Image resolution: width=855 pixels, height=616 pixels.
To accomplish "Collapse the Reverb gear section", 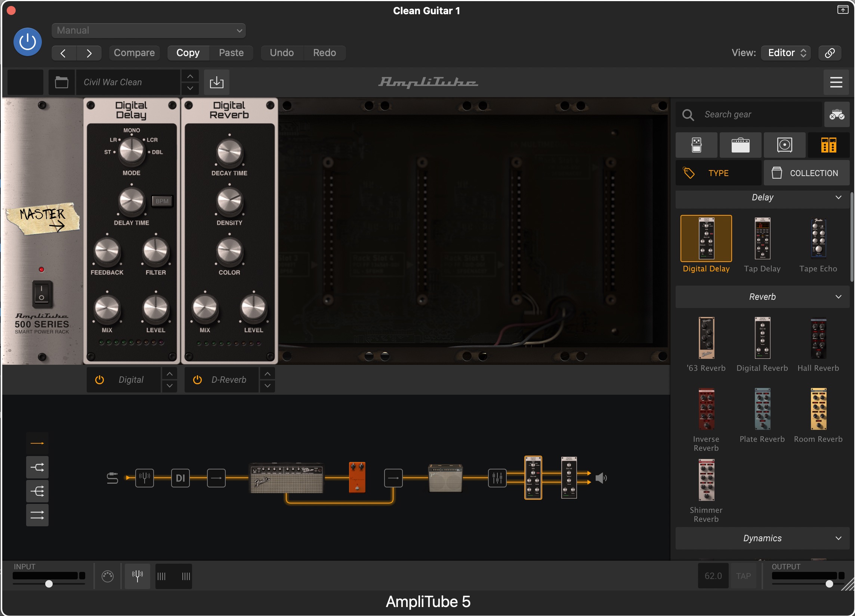I will coord(762,297).
